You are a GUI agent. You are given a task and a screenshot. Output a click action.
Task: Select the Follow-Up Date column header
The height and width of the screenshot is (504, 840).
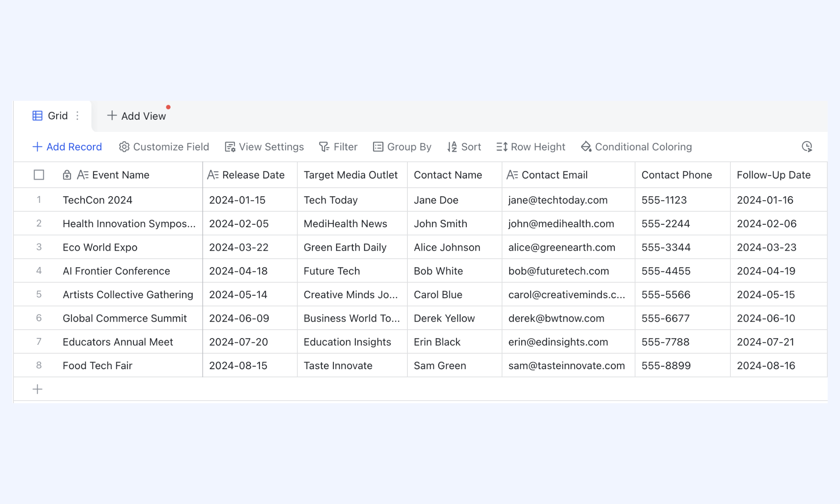pyautogui.click(x=779, y=175)
